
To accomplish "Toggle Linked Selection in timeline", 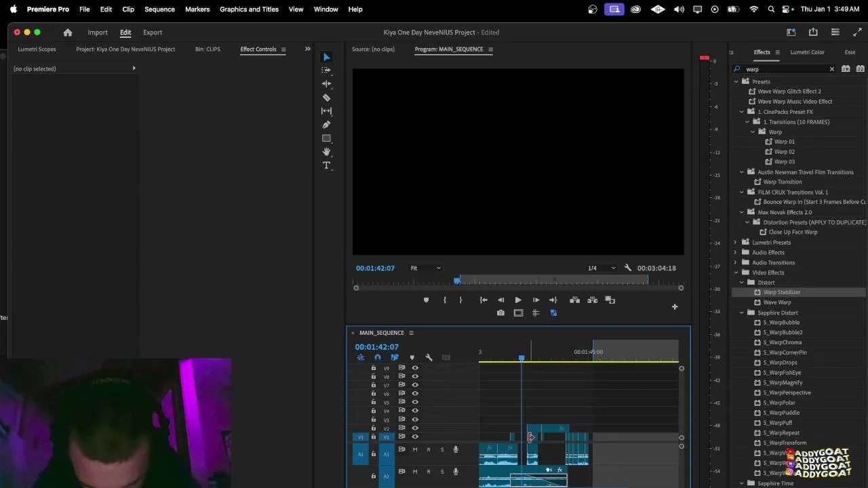I will pos(395,358).
